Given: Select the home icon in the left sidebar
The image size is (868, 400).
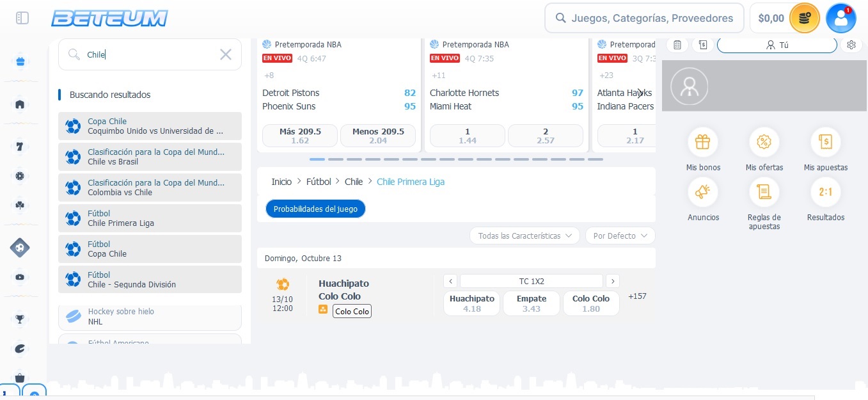Looking at the screenshot, I should (20, 104).
